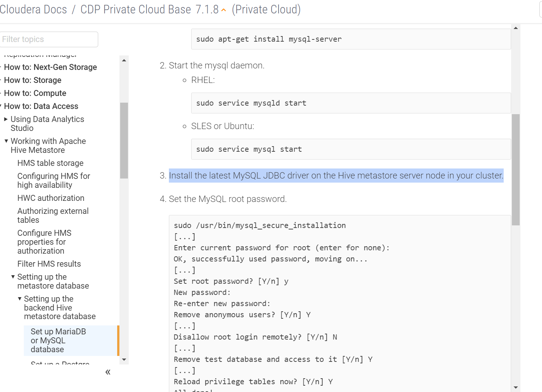Collapse the Setting up the metastore database section
This screenshot has height=392, width=542.
[12, 277]
